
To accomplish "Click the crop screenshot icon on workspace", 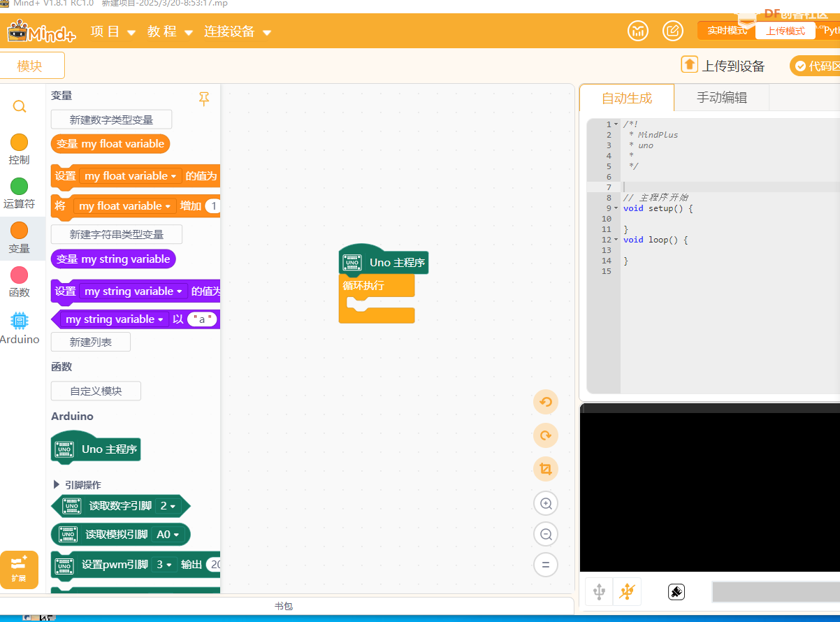I will tap(546, 469).
